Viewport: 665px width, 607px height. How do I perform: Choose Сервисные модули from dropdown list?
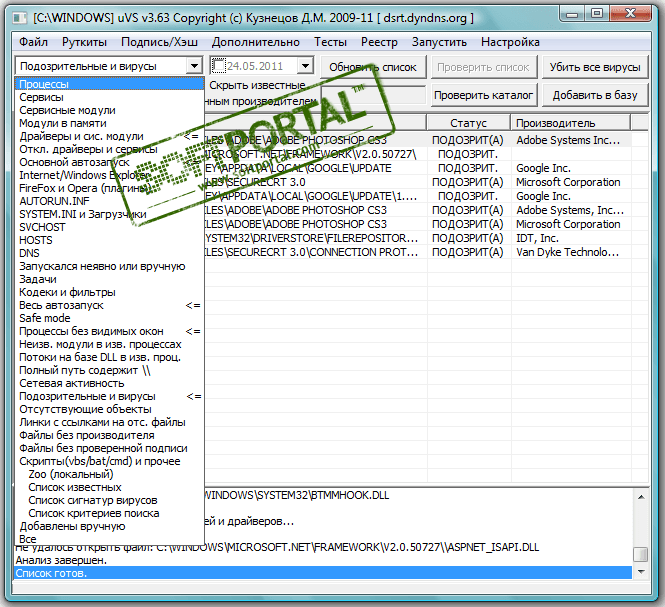(x=109, y=110)
